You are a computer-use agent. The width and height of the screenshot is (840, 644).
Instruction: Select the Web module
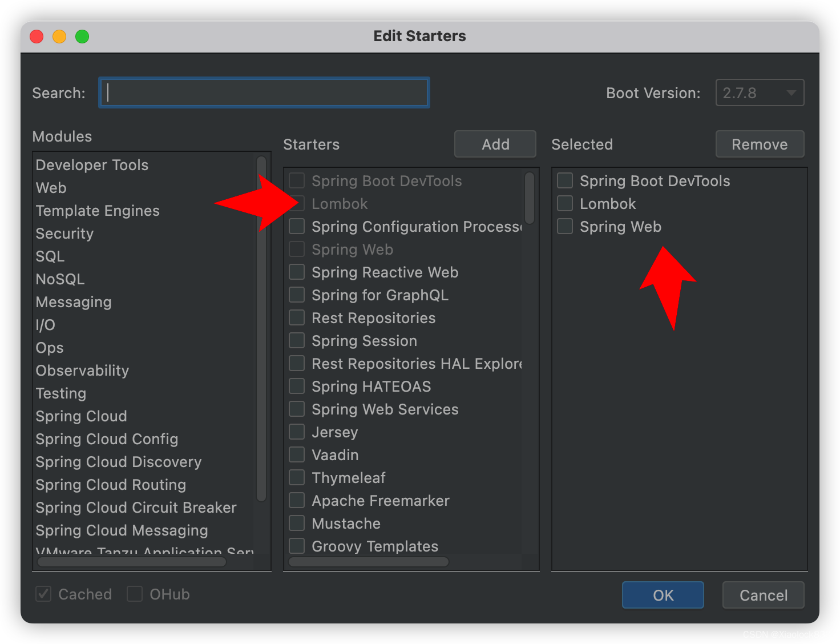pos(51,188)
